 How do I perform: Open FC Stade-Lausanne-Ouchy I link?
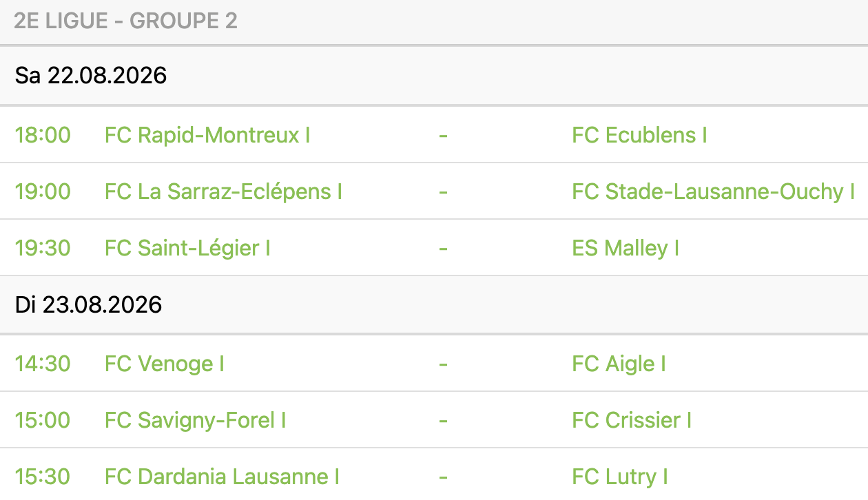(x=713, y=191)
